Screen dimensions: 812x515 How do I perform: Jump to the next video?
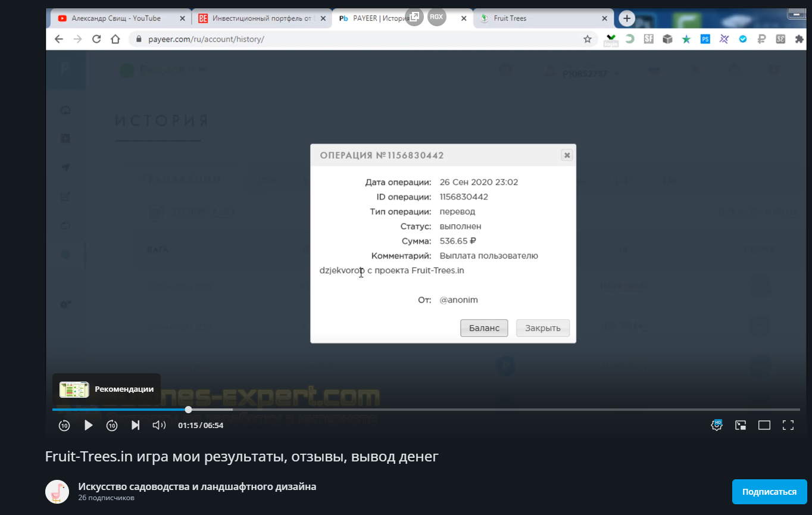pos(135,425)
